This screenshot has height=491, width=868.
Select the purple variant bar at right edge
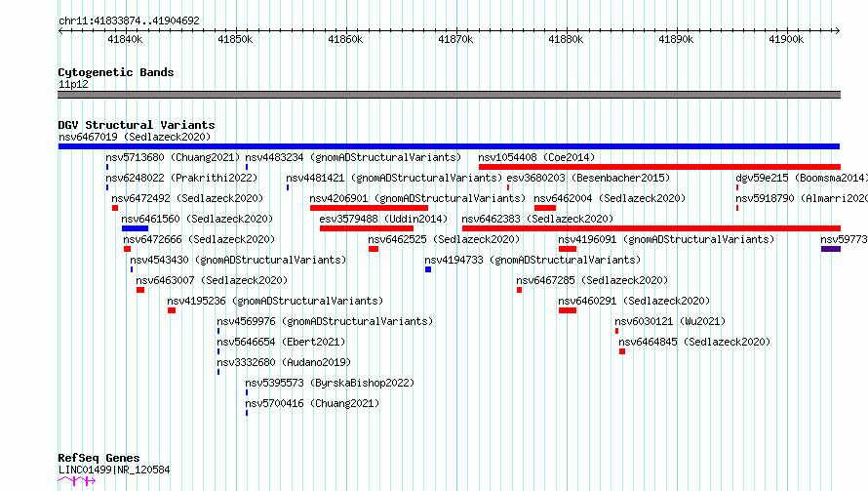click(x=830, y=249)
